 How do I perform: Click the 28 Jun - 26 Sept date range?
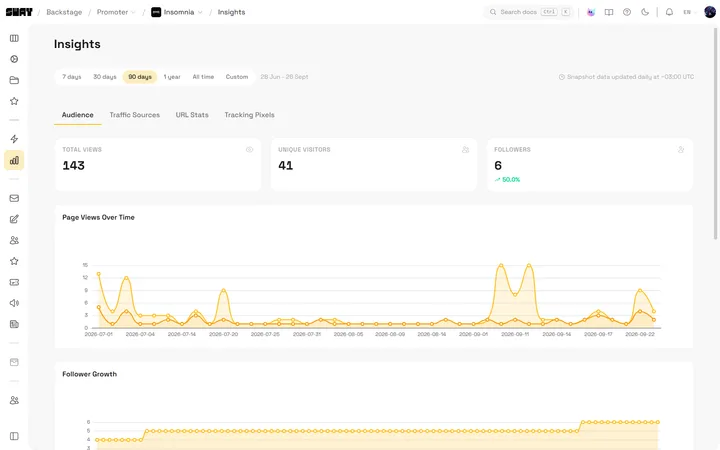pos(284,77)
